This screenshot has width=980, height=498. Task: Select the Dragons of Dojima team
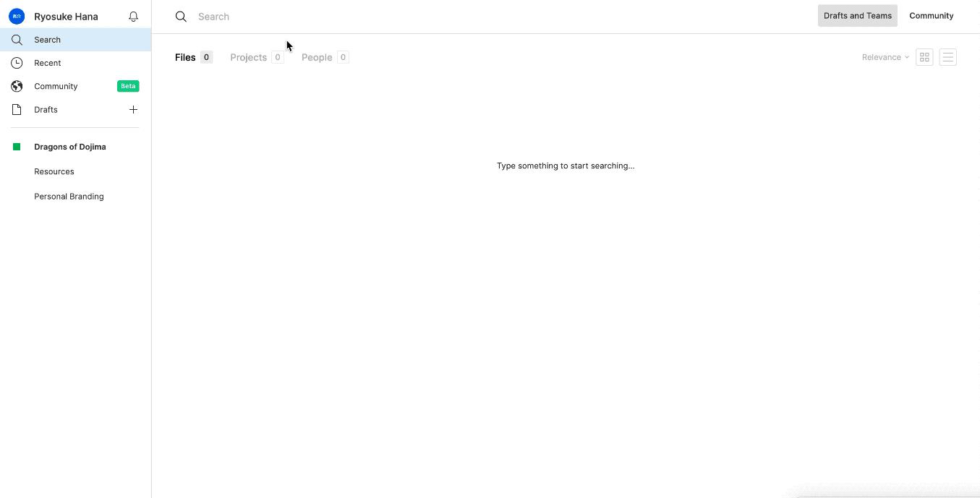click(70, 147)
